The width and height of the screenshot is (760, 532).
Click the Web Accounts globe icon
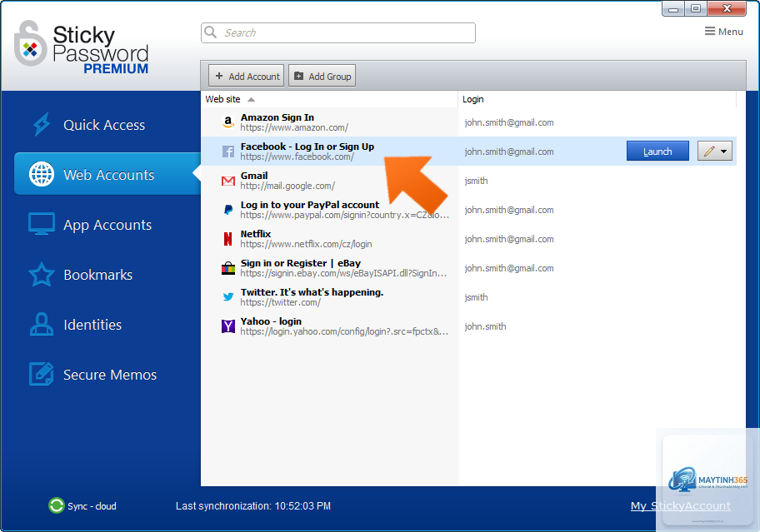[42, 174]
